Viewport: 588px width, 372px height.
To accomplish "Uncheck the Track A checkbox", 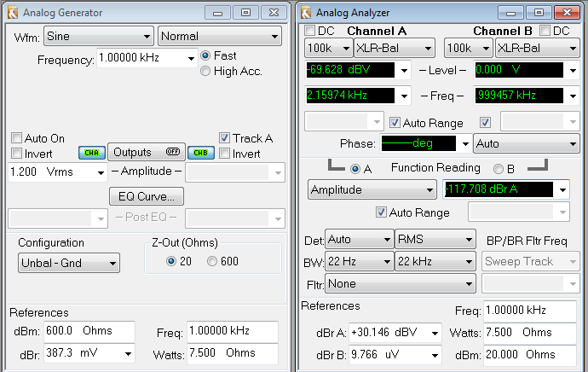I will pos(224,137).
